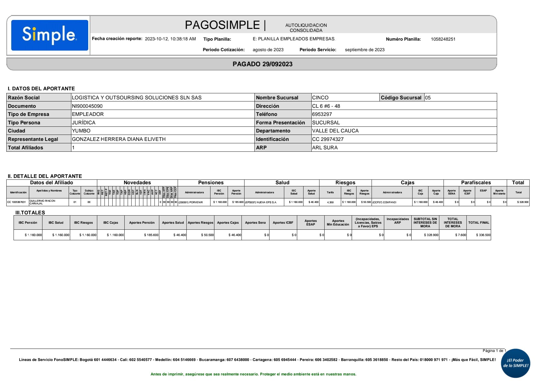Click the Parafiscales column group header

[476, 182]
